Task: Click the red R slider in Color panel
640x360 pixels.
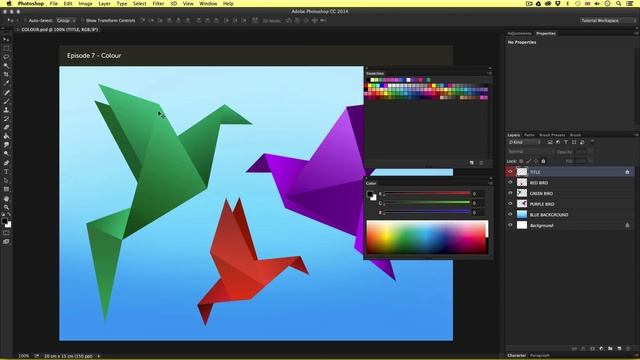Action: (427, 194)
